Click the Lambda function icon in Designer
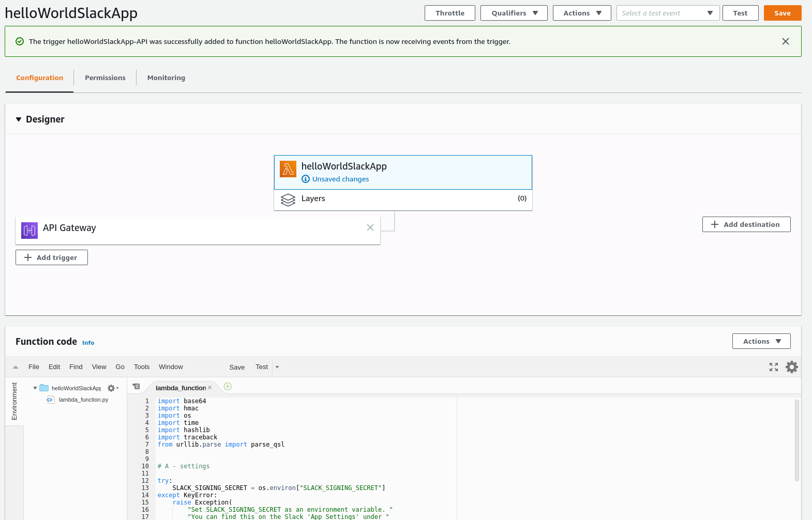The image size is (812, 520). point(288,169)
